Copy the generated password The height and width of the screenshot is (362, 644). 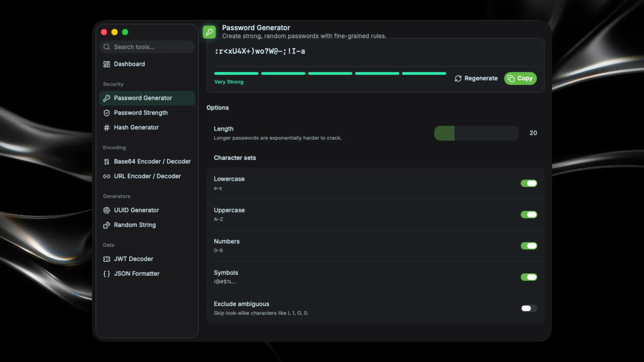(520, 78)
